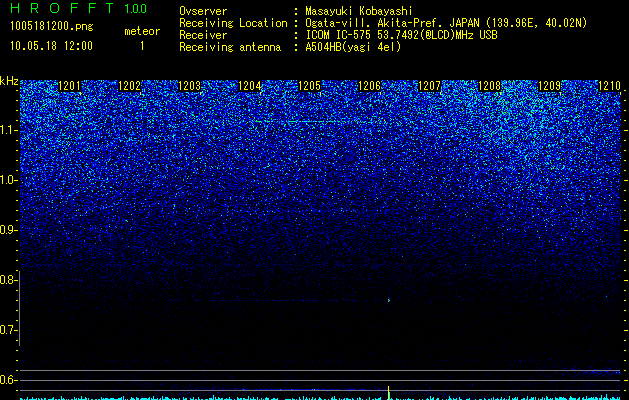Click the 0.9 frequency axis label
Image resolution: width=629 pixels, height=400 pixels.
click(8, 230)
